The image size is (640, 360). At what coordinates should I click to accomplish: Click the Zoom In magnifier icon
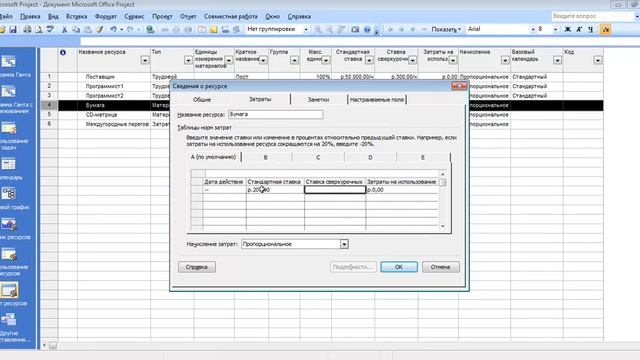tap(318, 29)
